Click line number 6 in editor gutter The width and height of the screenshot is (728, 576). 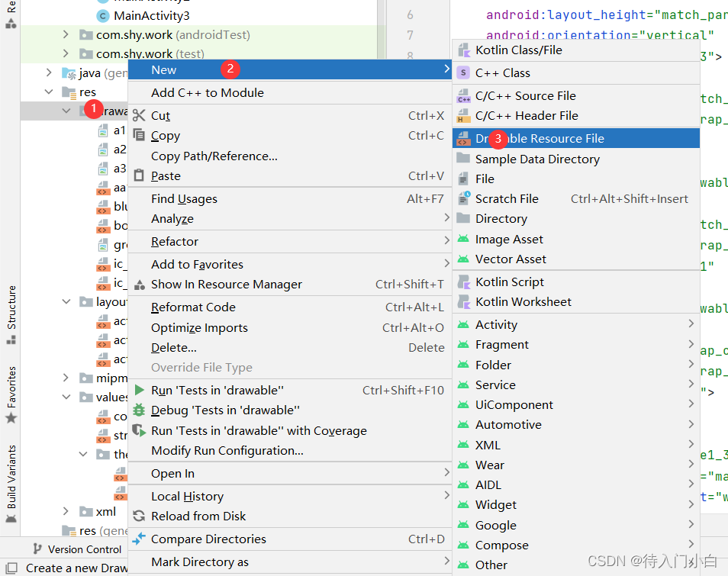(411, 15)
